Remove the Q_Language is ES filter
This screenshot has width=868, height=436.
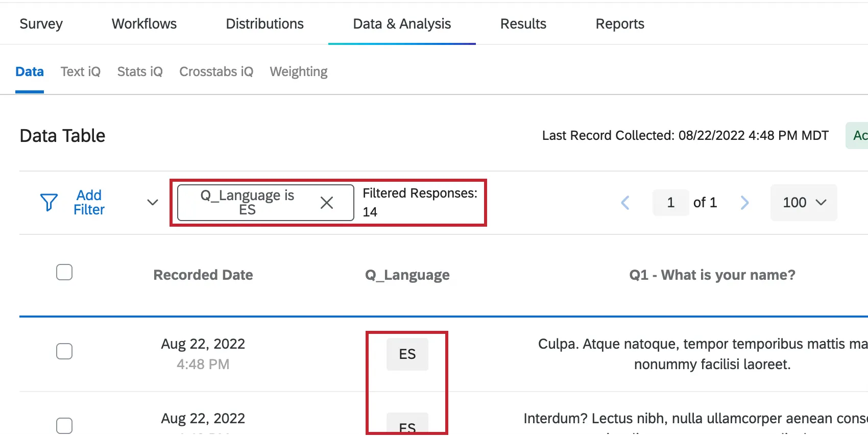point(327,202)
